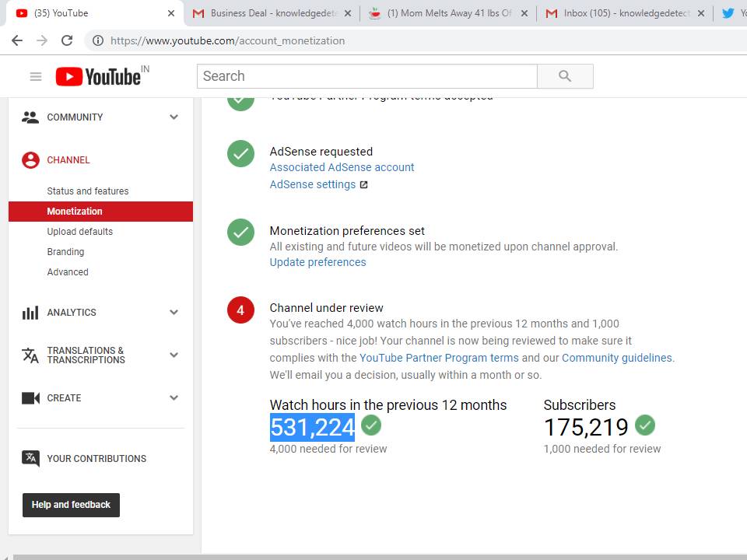Switch to the Twitter browser tab
Screen dimensions: 747x560
[x=731, y=13]
